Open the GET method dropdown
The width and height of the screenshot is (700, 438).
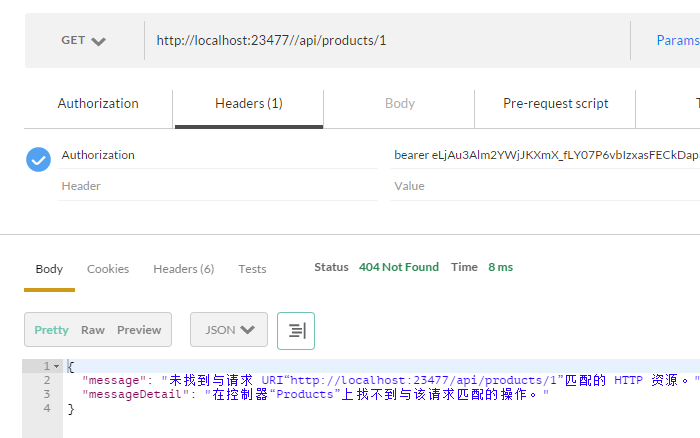pyautogui.click(x=83, y=41)
